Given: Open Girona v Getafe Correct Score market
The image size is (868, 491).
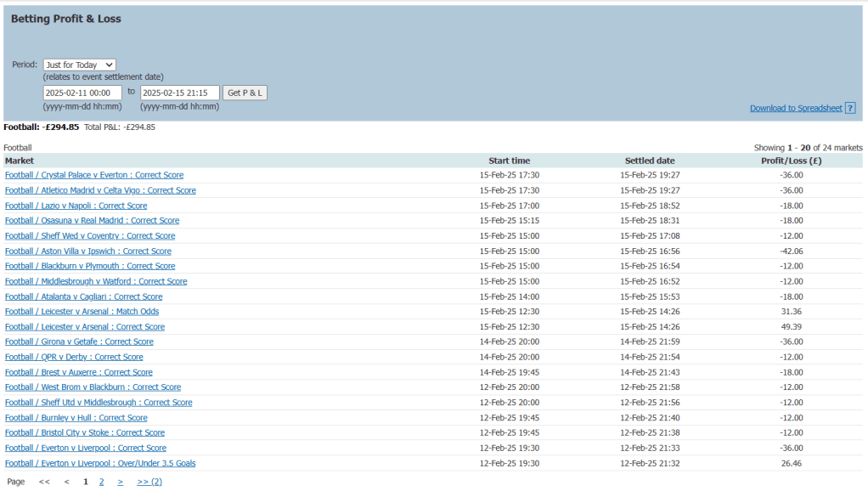Looking at the screenshot, I should (79, 342).
